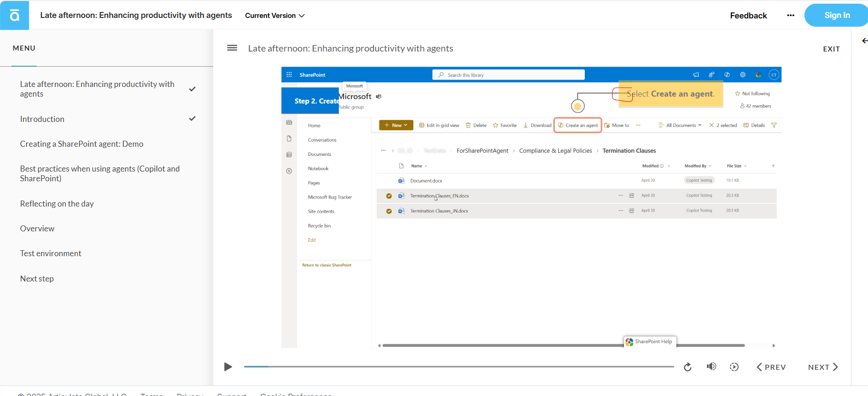
Task: Click the filter funnel icon
Action: pyautogui.click(x=774, y=125)
